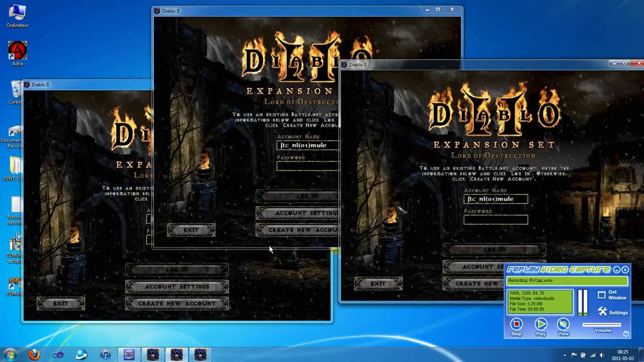The image size is (644, 362).
Task: Click the Replay Video Capture taskbar button
Action: click(x=129, y=355)
